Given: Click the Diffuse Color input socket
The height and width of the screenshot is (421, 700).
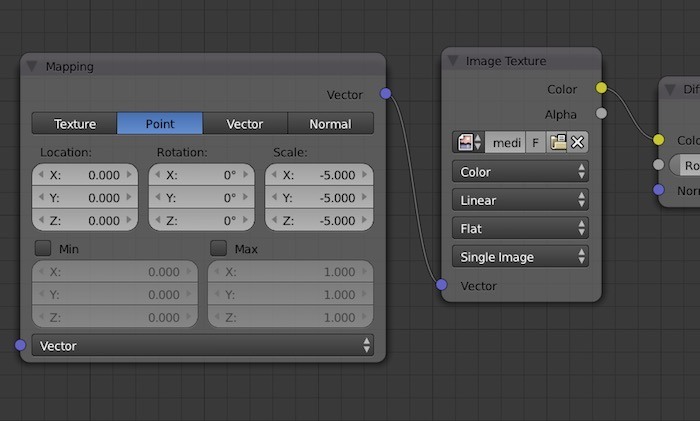Looking at the screenshot, I should pos(658,140).
